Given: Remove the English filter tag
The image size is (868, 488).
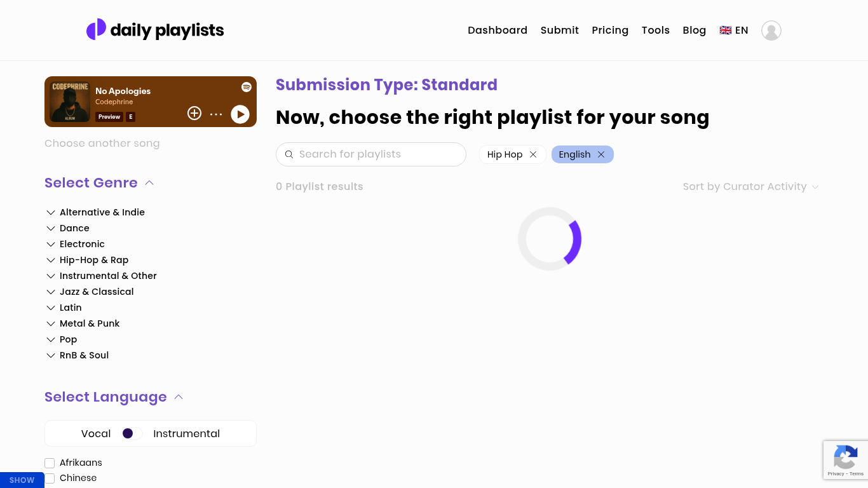Looking at the screenshot, I should tap(601, 154).
